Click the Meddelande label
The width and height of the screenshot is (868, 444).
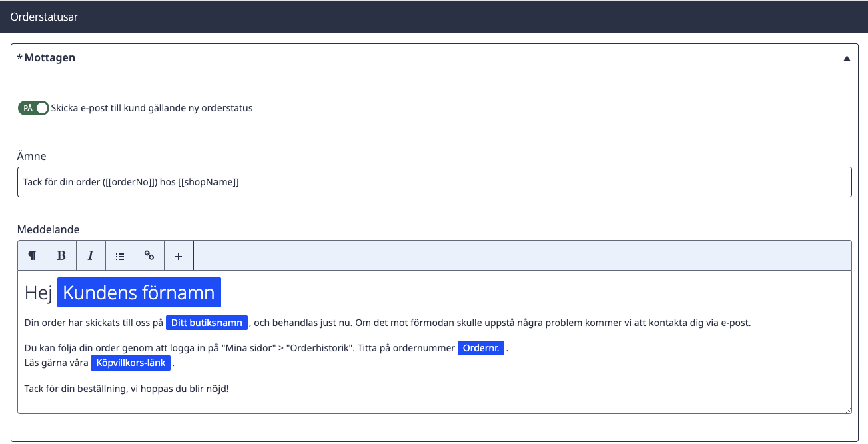48,229
